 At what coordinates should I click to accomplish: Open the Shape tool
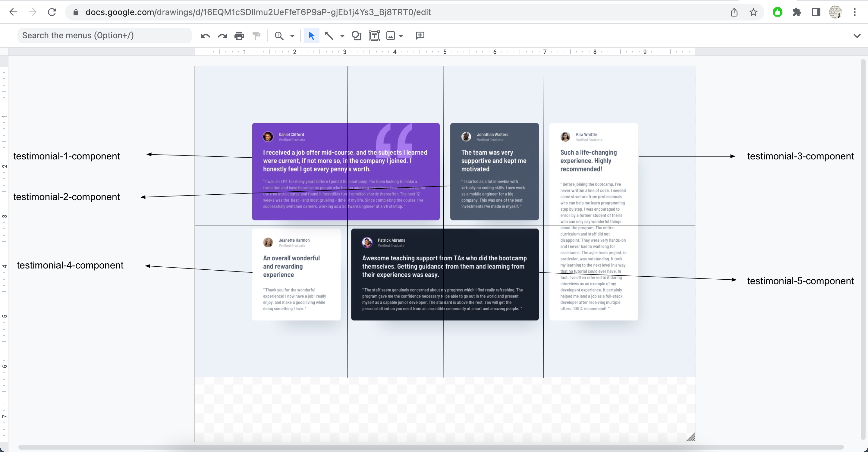[357, 36]
